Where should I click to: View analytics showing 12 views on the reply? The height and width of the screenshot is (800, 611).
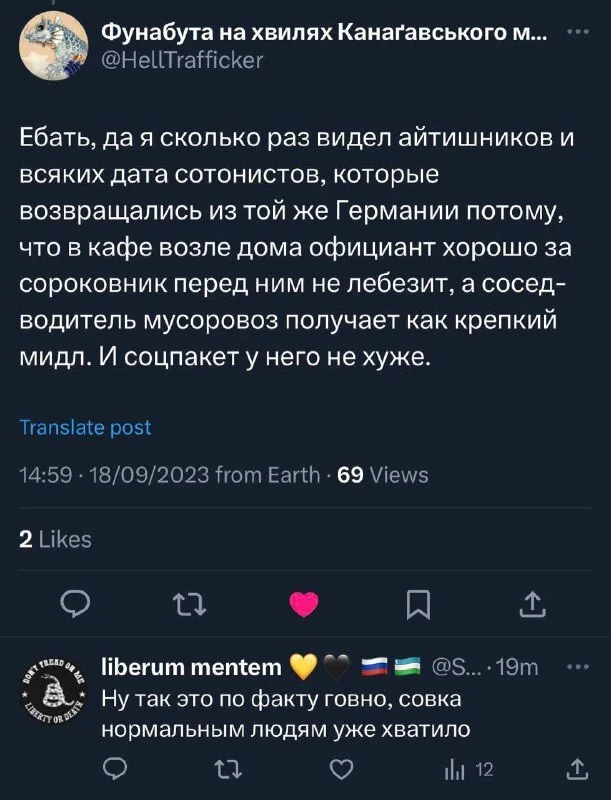468,769
